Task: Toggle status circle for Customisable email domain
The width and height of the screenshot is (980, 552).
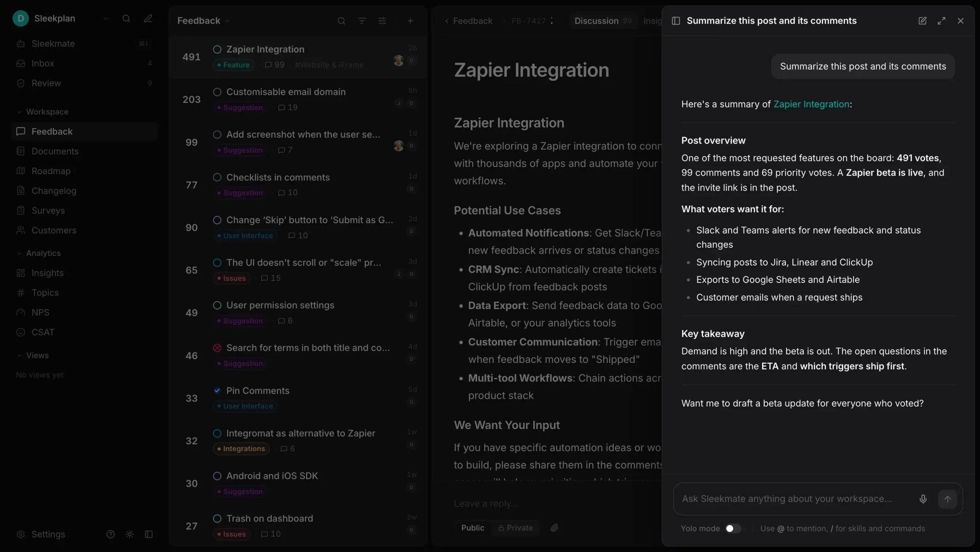Action: 217,92
